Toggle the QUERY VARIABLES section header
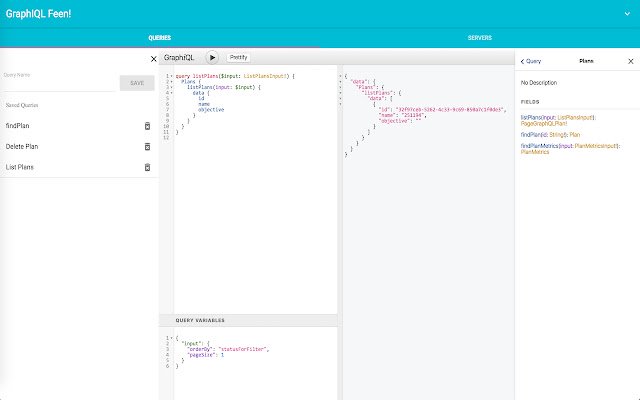640x400 pixels. click(x=248, y=320)
